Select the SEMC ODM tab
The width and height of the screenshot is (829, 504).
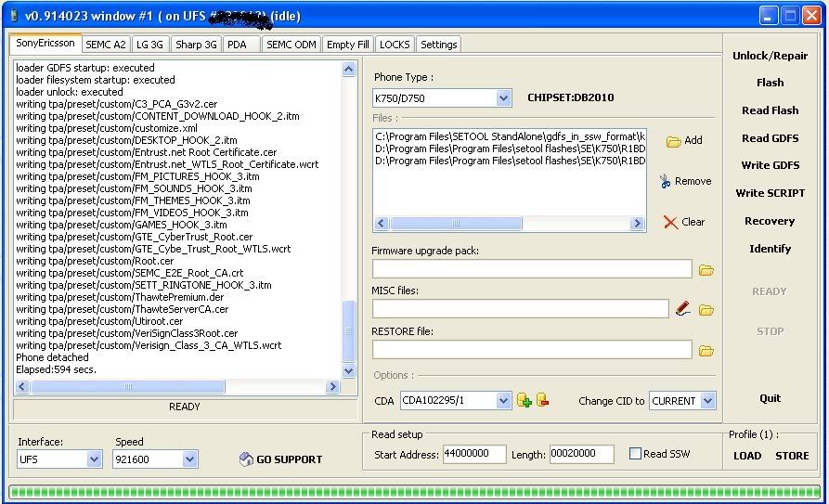(291, 45)
